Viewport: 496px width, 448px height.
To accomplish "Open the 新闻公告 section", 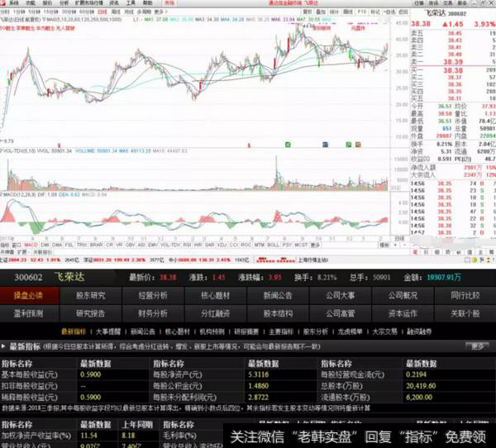I will (277, 296).
